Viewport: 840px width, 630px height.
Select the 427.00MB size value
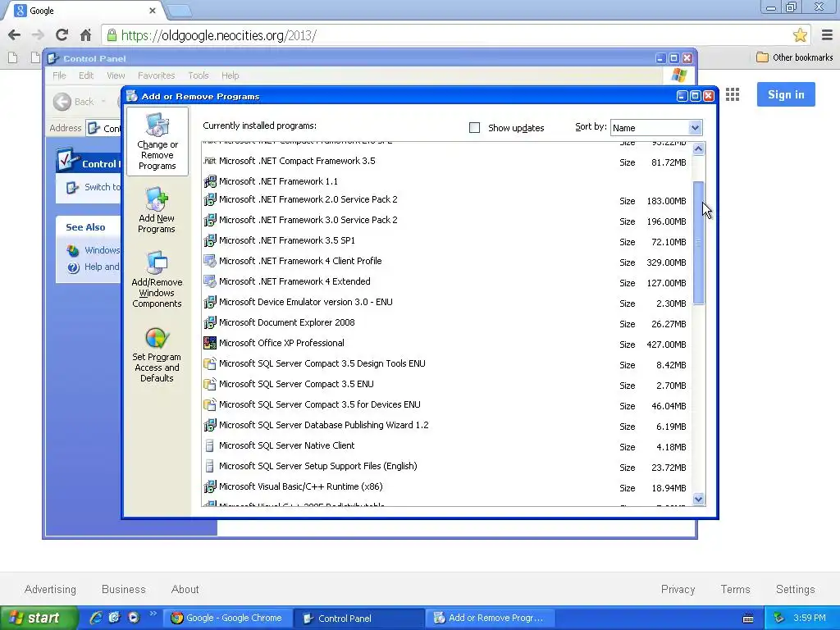coord(666,345)
